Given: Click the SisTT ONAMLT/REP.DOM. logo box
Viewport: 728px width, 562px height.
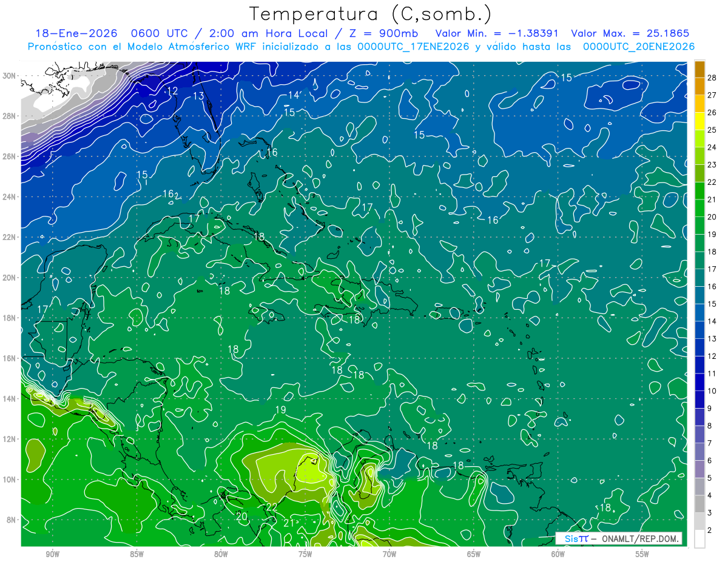Looking at the screenshot, I should 618,538.
